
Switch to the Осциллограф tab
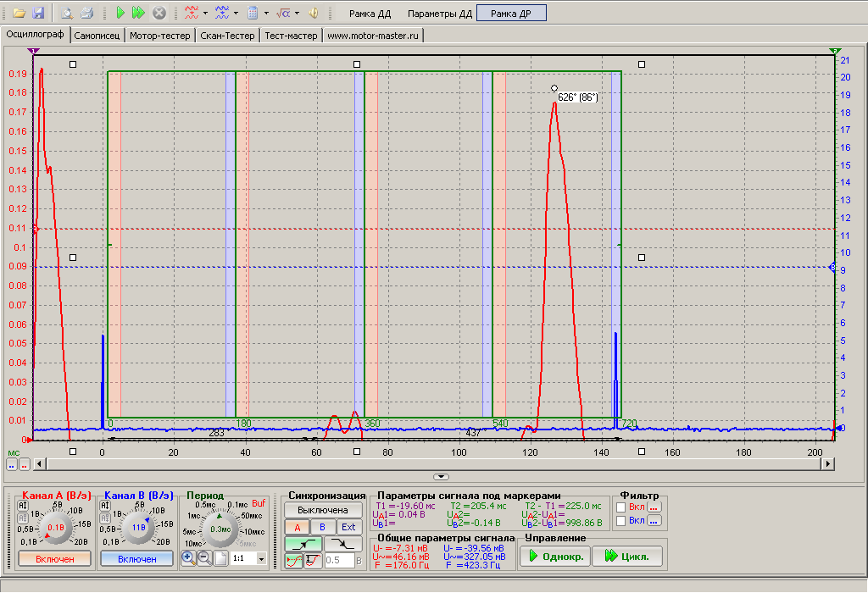[x=35, y=34]
